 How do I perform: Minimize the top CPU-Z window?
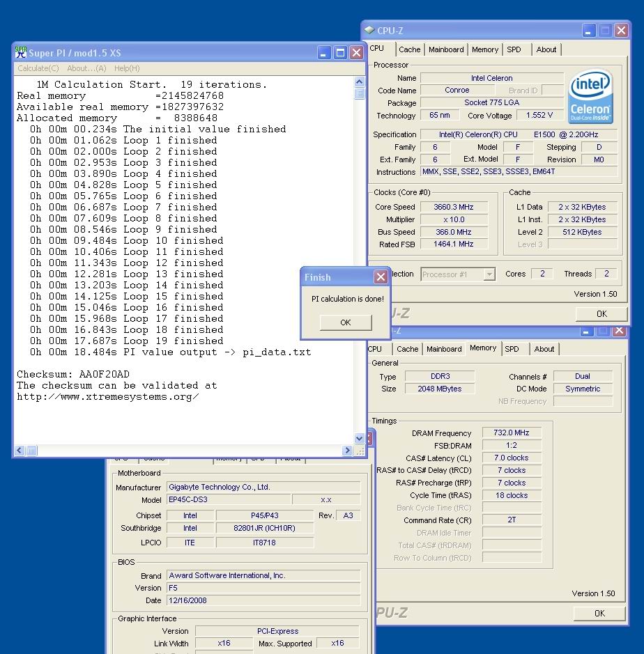pyautogui.click(x=588, y=30)
